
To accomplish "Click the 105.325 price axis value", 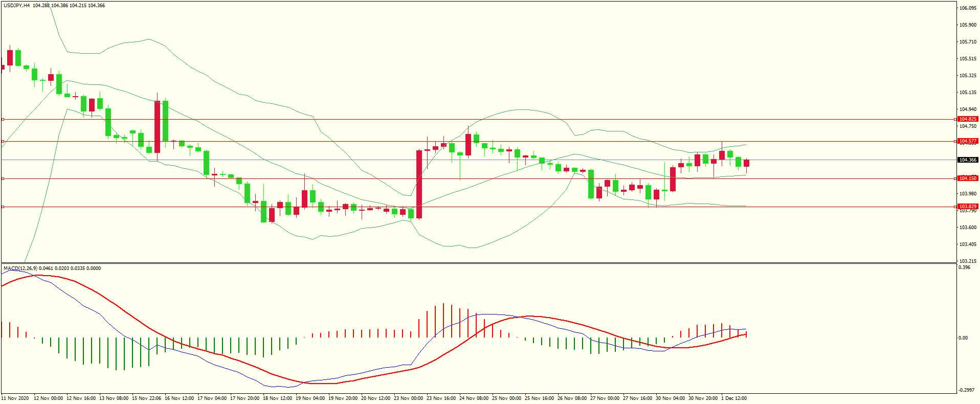I will click(968, 76).
